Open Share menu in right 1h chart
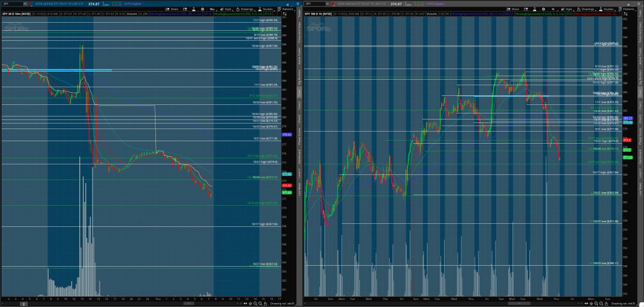 coord(513,9)
